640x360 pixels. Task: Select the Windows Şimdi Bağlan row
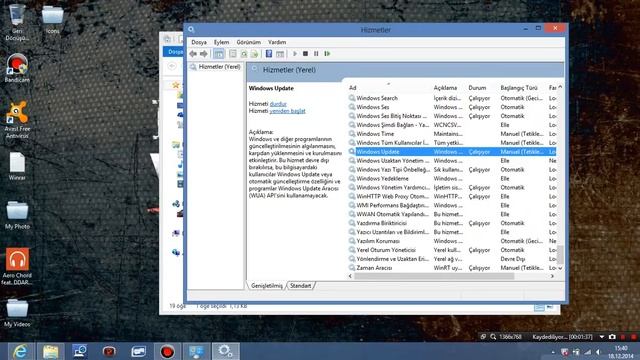click(x=451, y=125)
